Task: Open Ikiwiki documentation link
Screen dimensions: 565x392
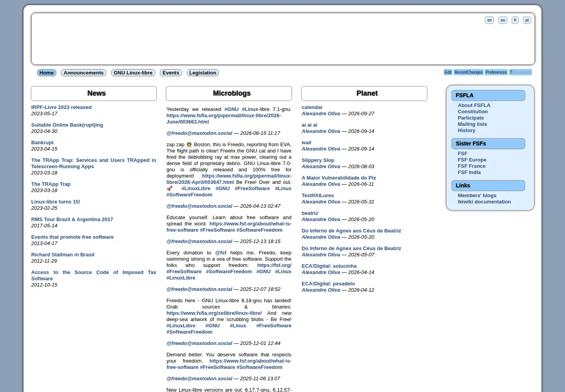Action: pyautogui.click(x=484, y=201)
